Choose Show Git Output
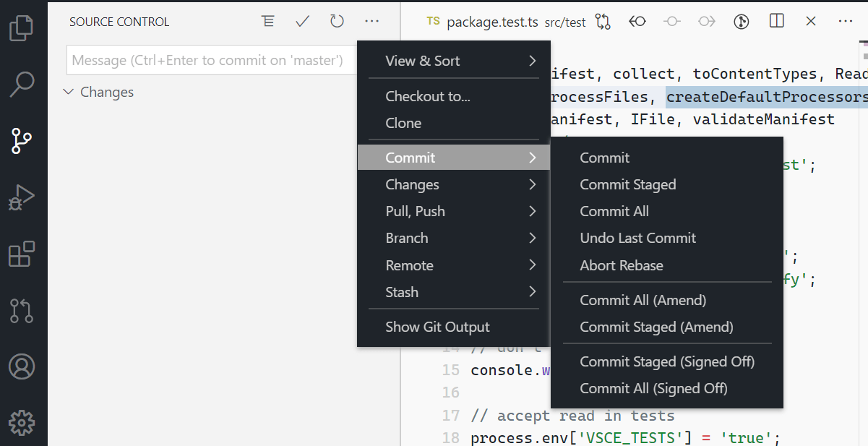 click(438, 327)
